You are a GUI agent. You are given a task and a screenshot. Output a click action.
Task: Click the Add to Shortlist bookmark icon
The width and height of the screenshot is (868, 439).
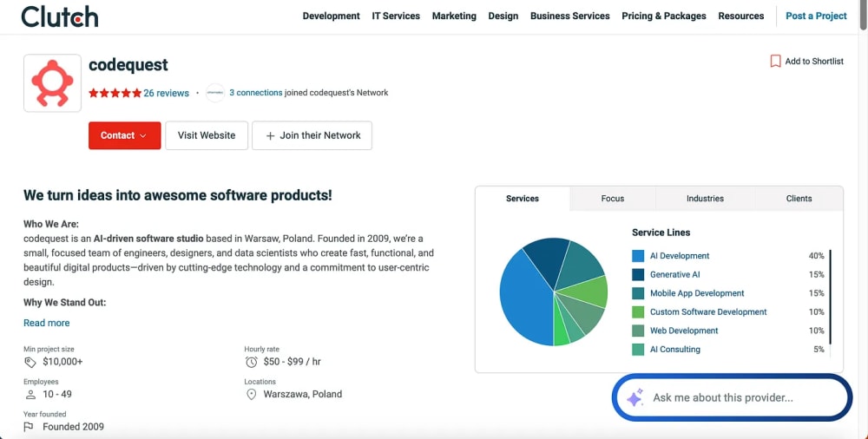pyautogui.click(x=775, y=61)
